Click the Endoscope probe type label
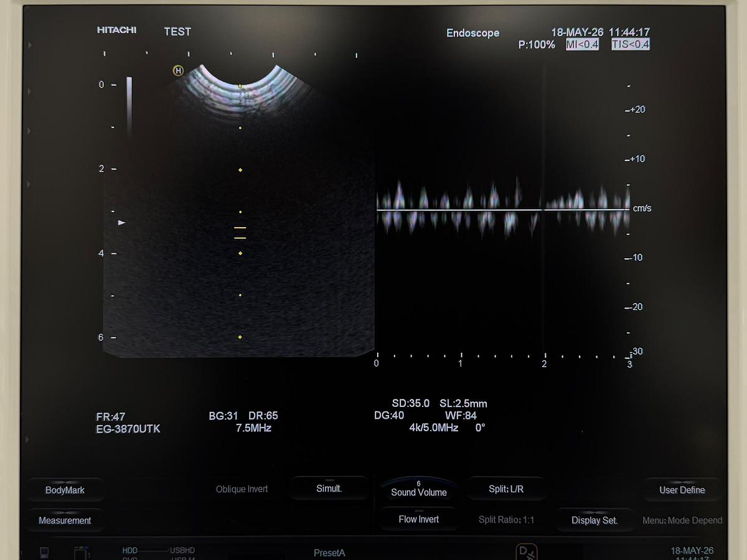747x560 pixels. pyautogui.click(x=473, y=33)
